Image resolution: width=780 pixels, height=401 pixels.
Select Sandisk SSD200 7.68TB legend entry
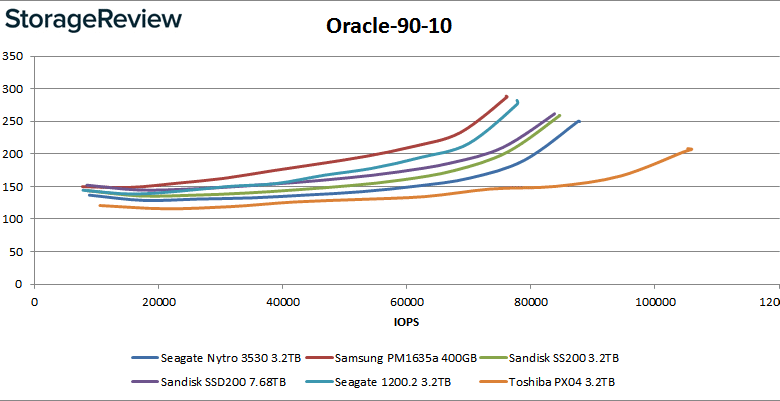208,382
